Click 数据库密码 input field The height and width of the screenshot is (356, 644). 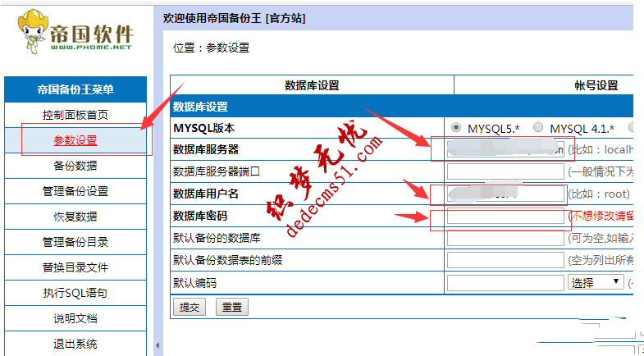[505, 216]
